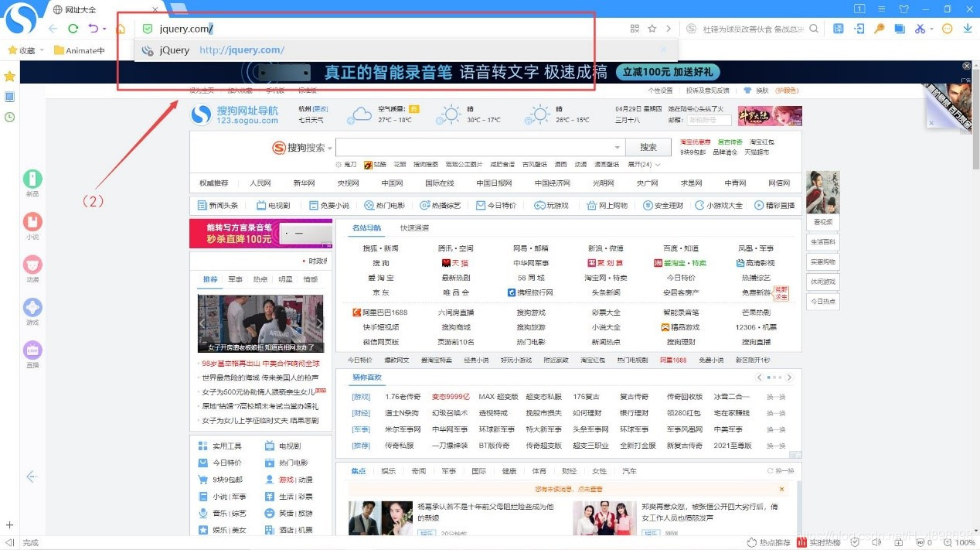Close the 网址大全 tab
Screen dimensions: 980x550
[155, 10]
